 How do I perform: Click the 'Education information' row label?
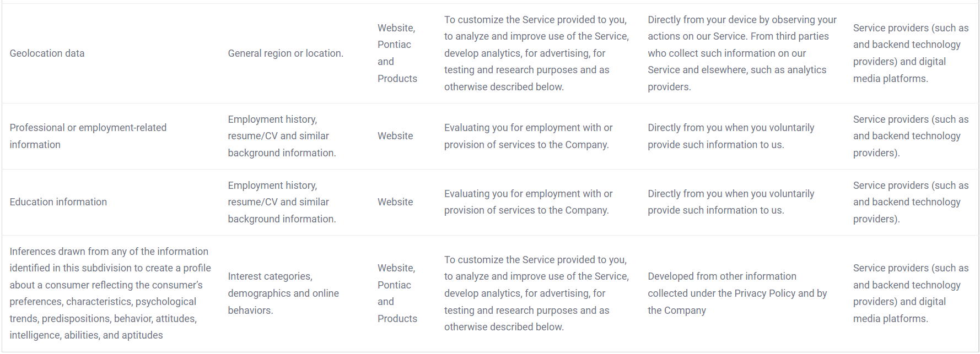pyautogui.click(x=58, y=202)
